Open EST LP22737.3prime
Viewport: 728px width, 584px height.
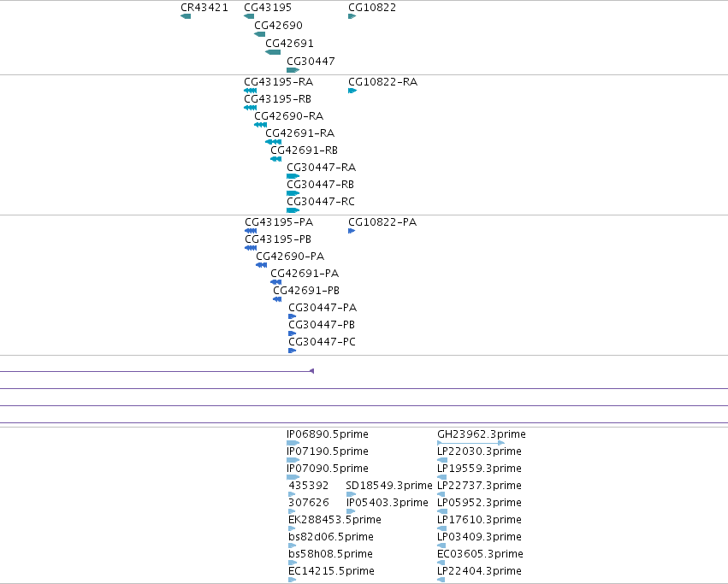coord(441,494)
